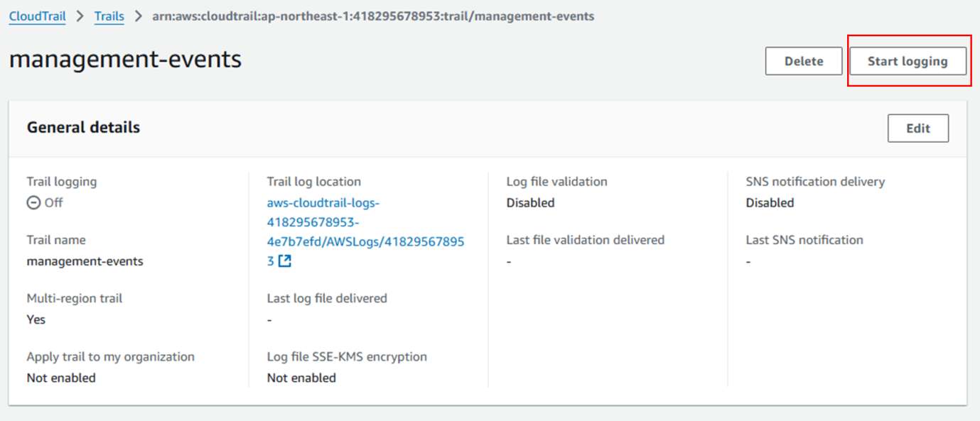Click the external link icon beside log location
Viewport: 980px width, 421px height.
285,261
